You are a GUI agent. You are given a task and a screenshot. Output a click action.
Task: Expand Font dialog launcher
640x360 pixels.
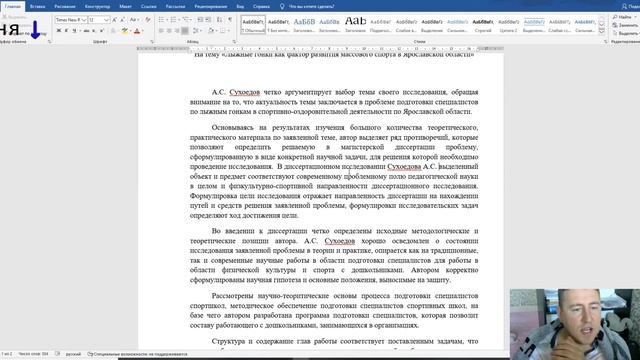pyautogui.click(x=152, y=42)
